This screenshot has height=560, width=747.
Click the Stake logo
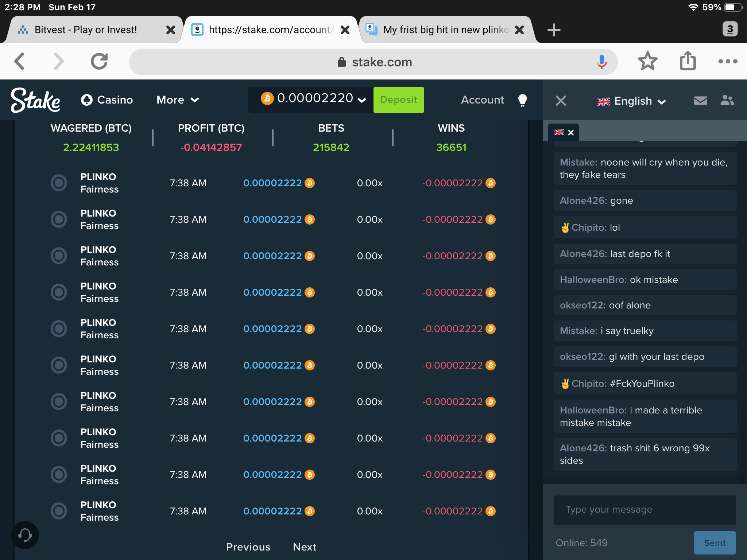pos(35,100)
